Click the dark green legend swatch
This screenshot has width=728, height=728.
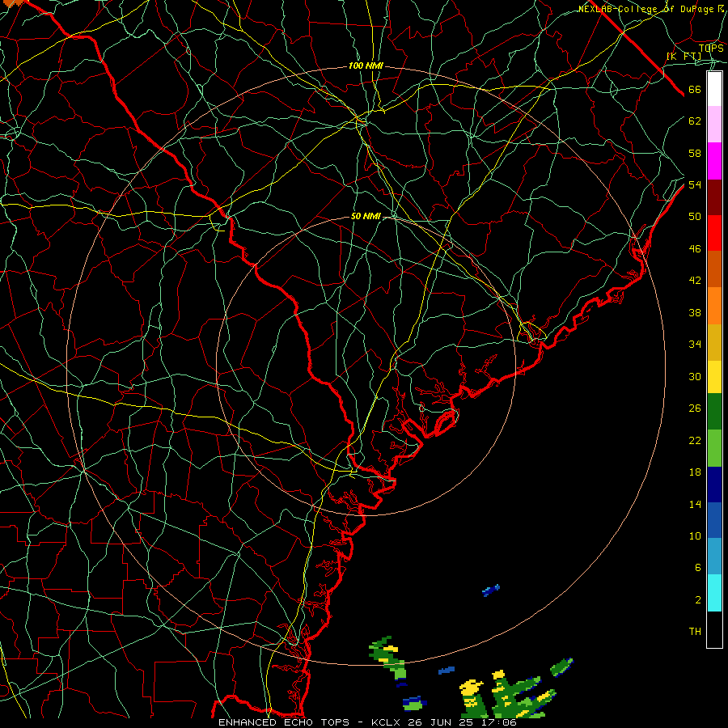click(x=714, y=412)
